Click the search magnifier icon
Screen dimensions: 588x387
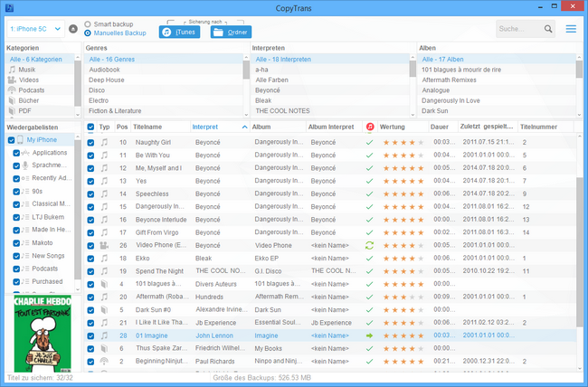point(548,29)
